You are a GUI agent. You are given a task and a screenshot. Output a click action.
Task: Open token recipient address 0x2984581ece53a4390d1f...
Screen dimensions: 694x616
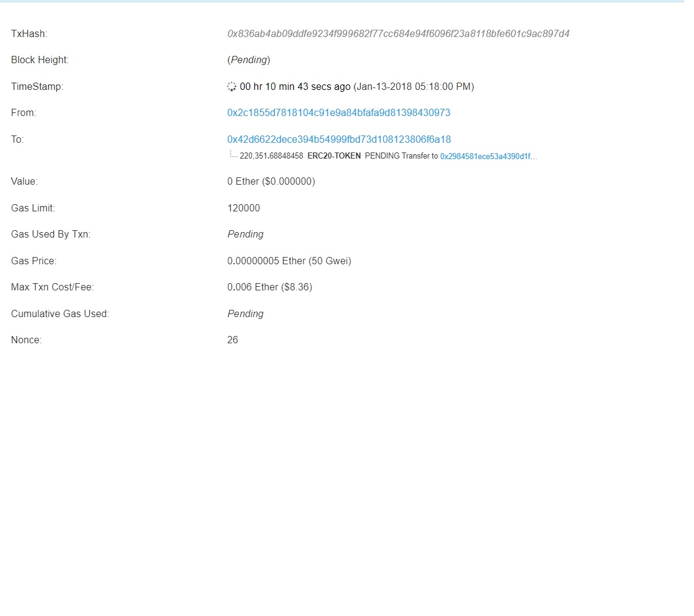point(489,156)
